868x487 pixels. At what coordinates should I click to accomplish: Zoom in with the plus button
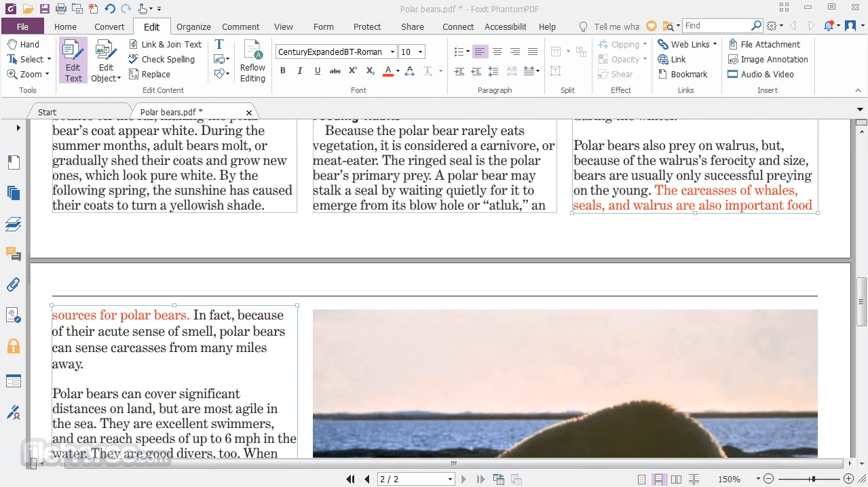848,479
